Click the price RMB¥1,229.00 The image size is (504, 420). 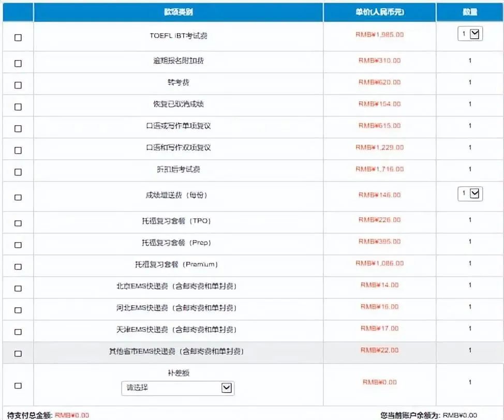[380, 147]
